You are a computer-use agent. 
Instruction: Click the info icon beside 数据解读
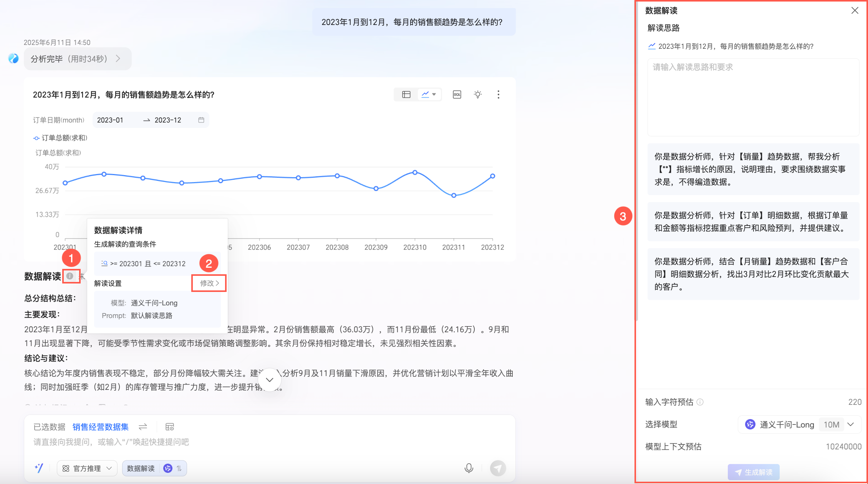(70, 276)
